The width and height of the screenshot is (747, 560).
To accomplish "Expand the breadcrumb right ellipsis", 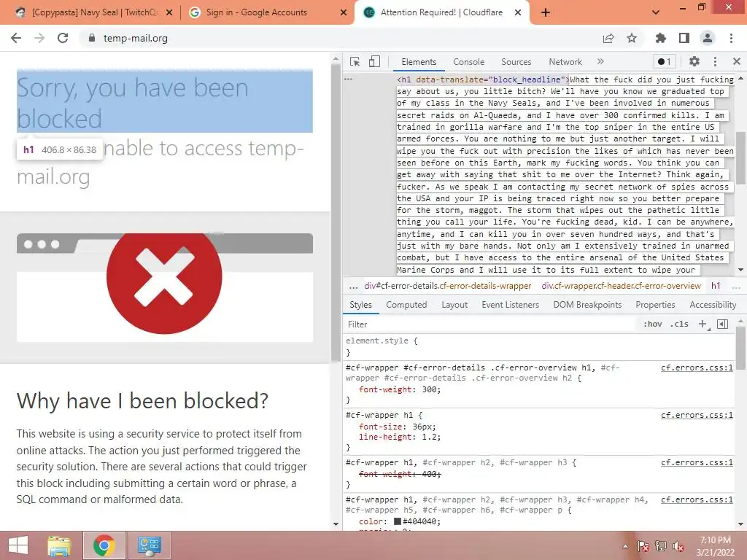I will pyautogui.click(x=737, y=286).
